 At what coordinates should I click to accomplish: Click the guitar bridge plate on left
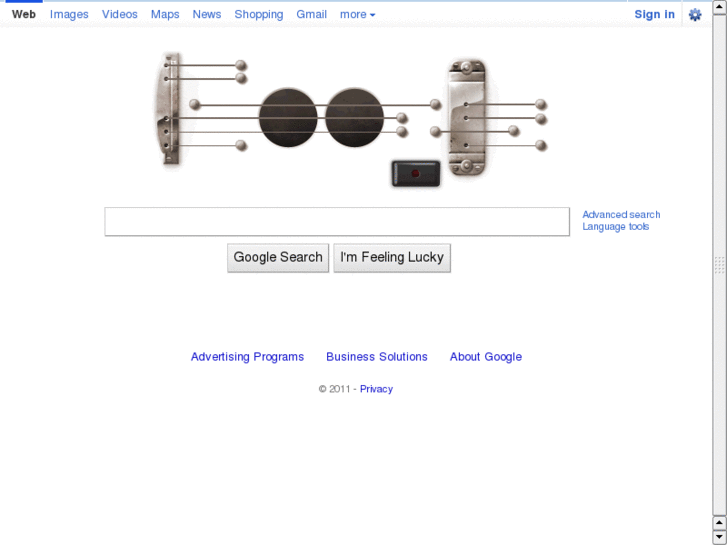point(171,109)
